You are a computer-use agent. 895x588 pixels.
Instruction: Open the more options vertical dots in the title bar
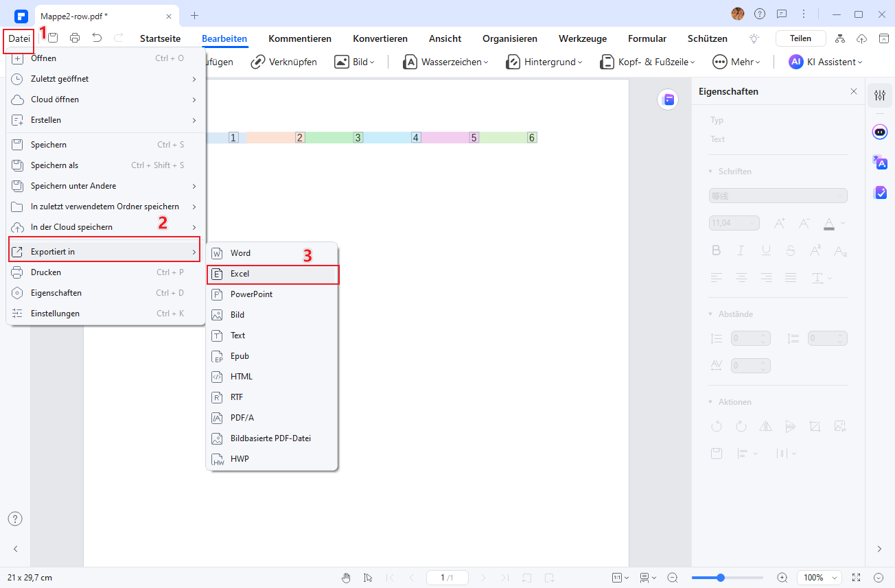pyautogui.click(x=804, y=14)
